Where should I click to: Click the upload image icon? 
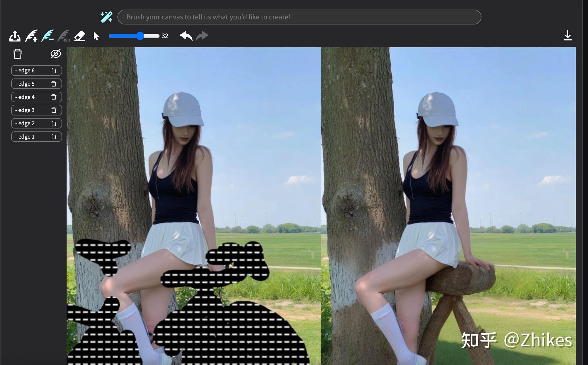pos(15,36)
